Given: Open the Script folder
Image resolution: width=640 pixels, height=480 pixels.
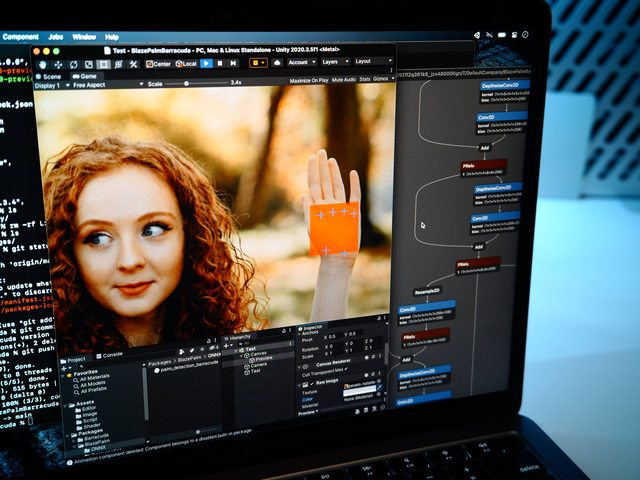Looking at the screenshot, I should point(87,420).
